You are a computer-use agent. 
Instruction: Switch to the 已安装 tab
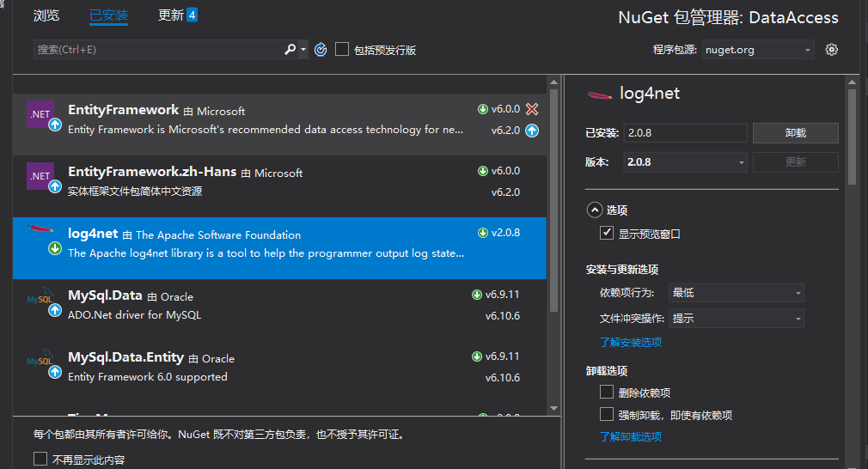click(108, 15)
